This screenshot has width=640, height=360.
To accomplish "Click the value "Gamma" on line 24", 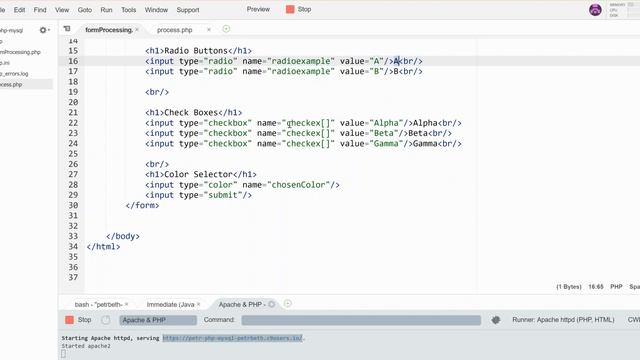I will [386, 144].
